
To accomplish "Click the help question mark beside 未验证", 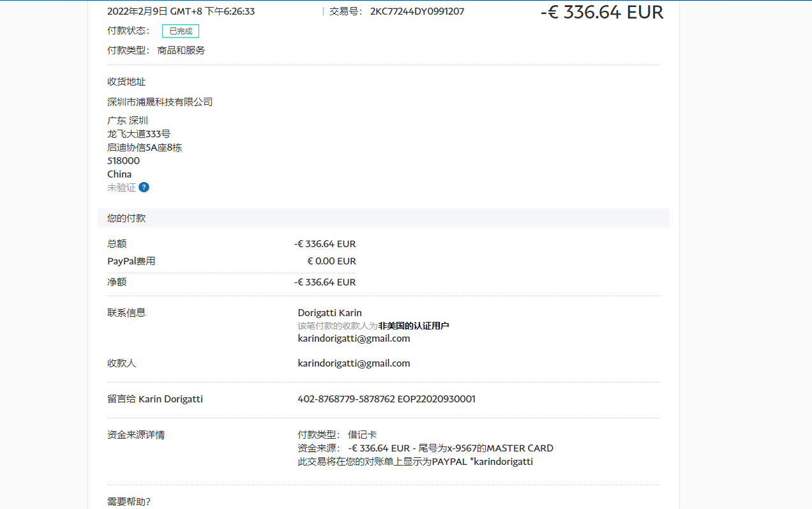I will click(x=144, y=187).
